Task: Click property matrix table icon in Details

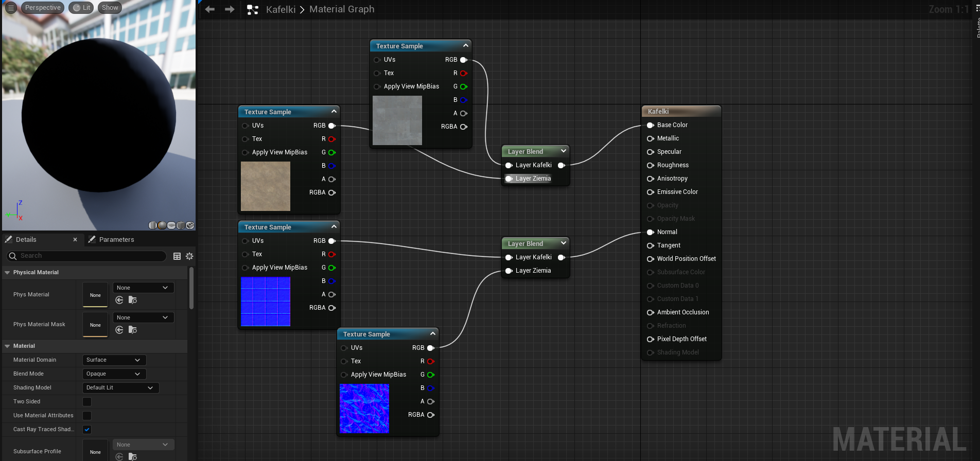Action: [177, 256]
